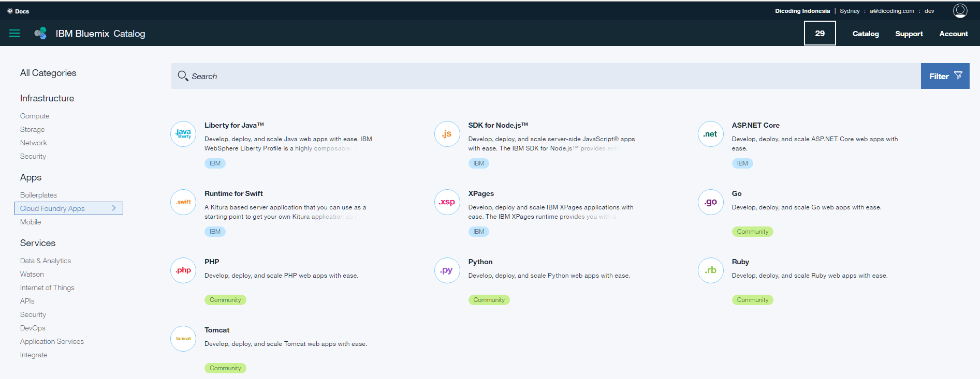Choose the ASP.NET Core .net icon
This screenshot has width=980, height=379.
pos(710,134)
